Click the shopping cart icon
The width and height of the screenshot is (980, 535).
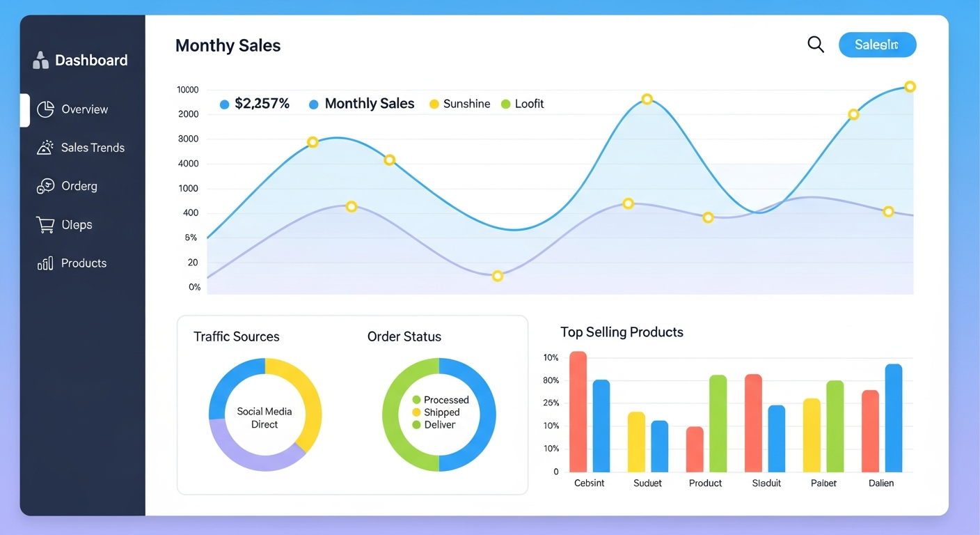coord(45,224)
